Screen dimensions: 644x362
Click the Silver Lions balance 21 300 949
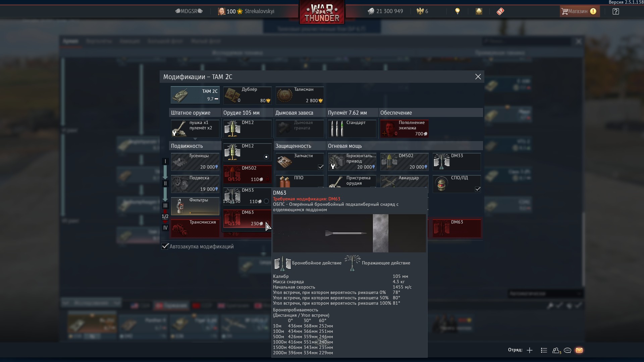coord(385,11)
